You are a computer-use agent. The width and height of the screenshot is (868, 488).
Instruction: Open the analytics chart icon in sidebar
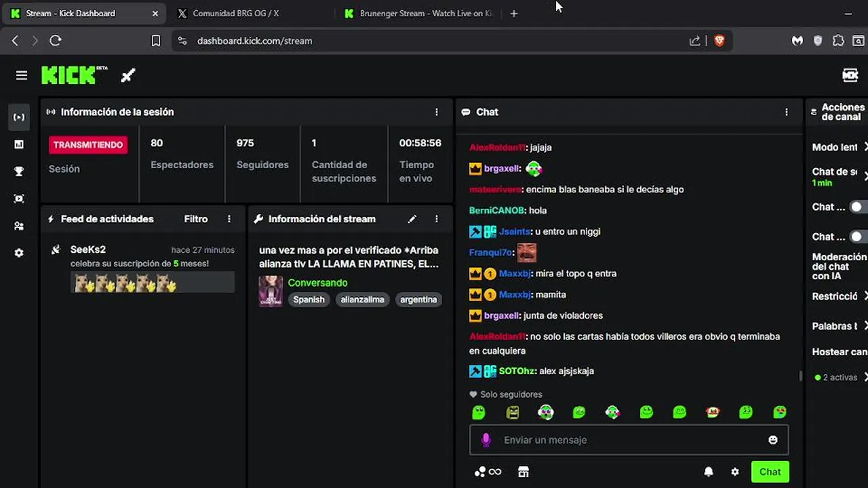point(19,144)
